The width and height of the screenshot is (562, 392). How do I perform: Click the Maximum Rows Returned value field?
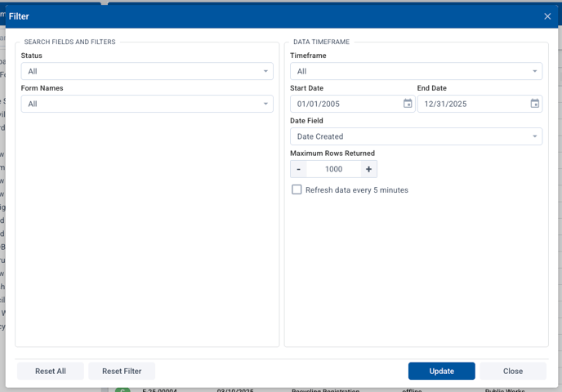[x=333, y=169]
